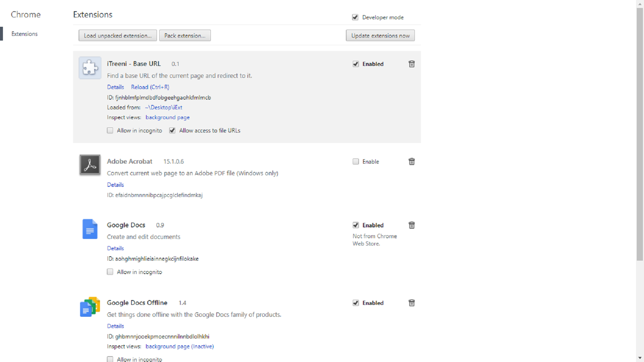
Task: Click the Adobe Acrobat extension icon
Action: point(90,165)
